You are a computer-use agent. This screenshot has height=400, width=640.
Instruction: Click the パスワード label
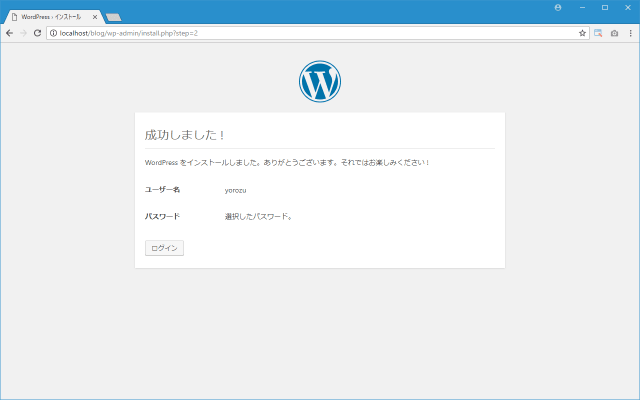click(x=162, y=216)
